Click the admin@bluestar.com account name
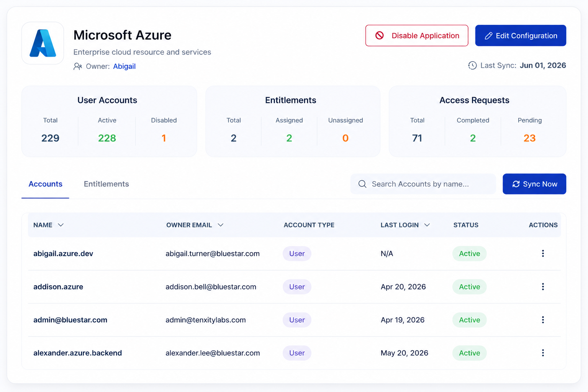Screen dimensions: 588x392 [70, 320]
